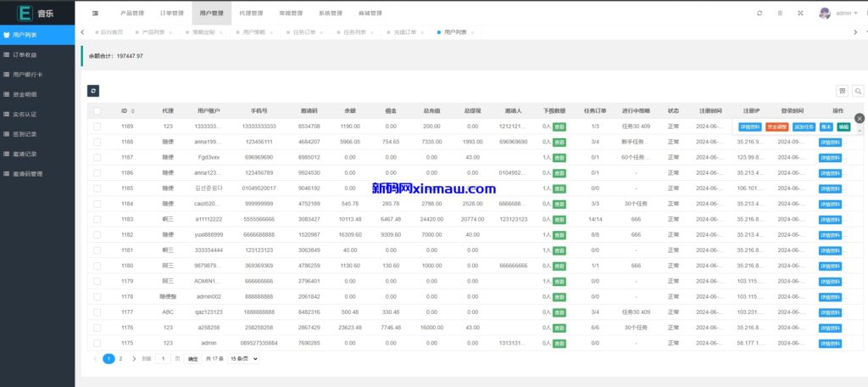Tick the checkbox for user ID 1184
Screen dimensions: 868x387
pyautogui.click(x=97, y=204)
